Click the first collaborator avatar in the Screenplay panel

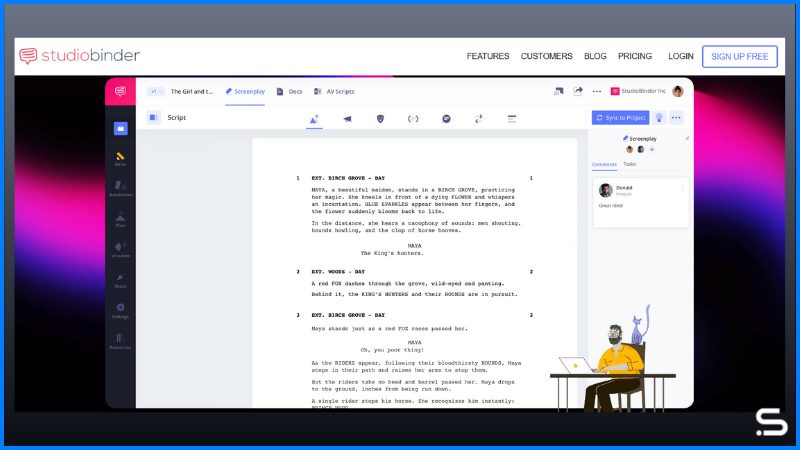point(630,149)
